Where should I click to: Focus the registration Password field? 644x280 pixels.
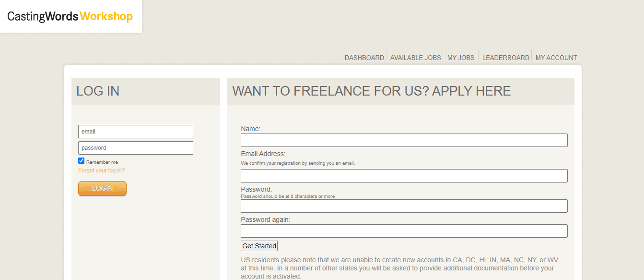404,206
